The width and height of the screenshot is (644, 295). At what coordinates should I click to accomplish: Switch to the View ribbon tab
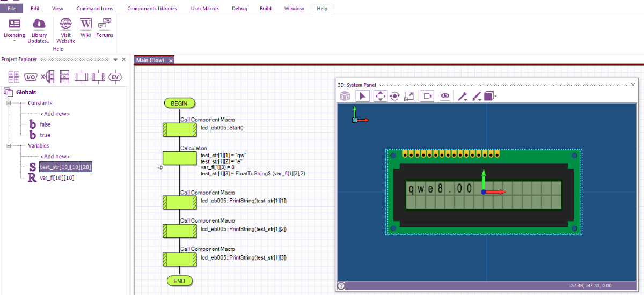(x=57, y=9)
